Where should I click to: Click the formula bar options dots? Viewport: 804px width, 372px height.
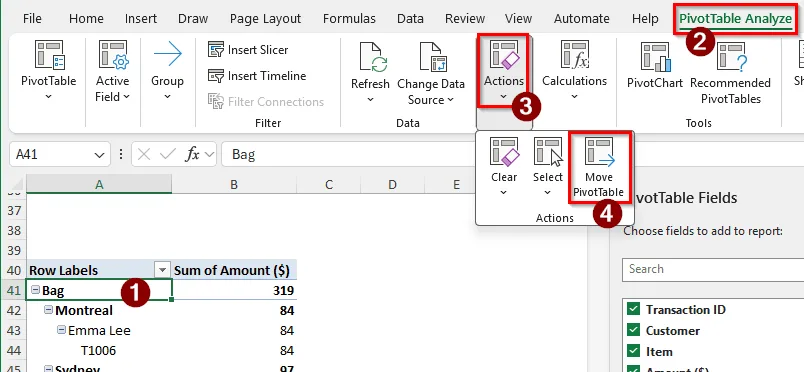tap(121, 154)
